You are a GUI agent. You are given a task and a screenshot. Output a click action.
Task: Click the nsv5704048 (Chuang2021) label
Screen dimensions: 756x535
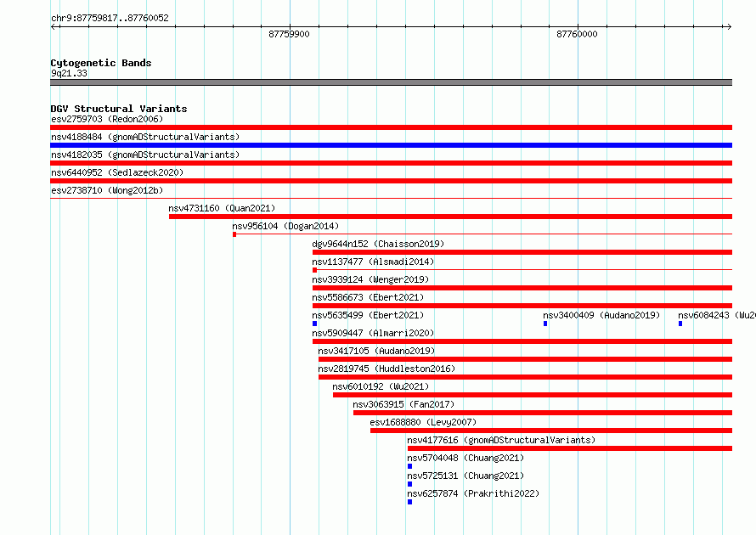465,458
